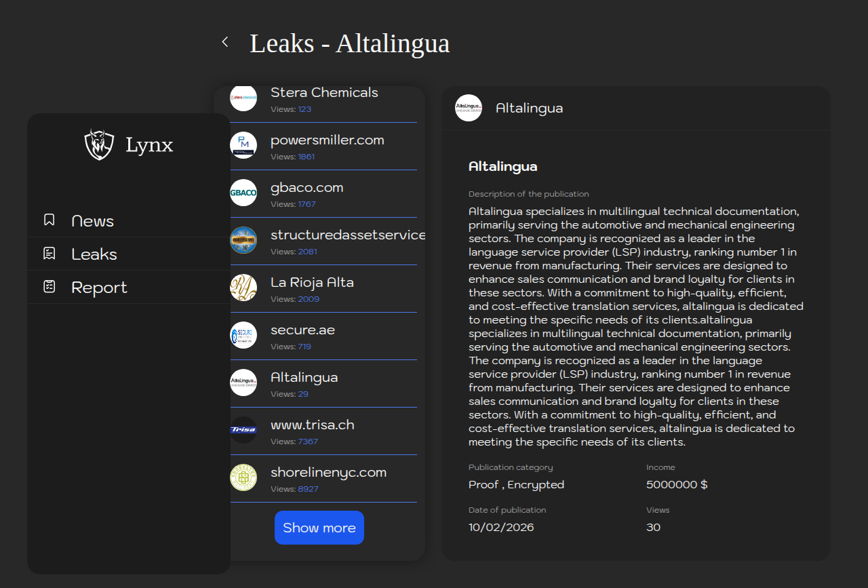Image resolution: width=868 pixels, height=588 pixels.
Task: Click the shorelinenyc.com green circular logo
Action: [243, 477]
